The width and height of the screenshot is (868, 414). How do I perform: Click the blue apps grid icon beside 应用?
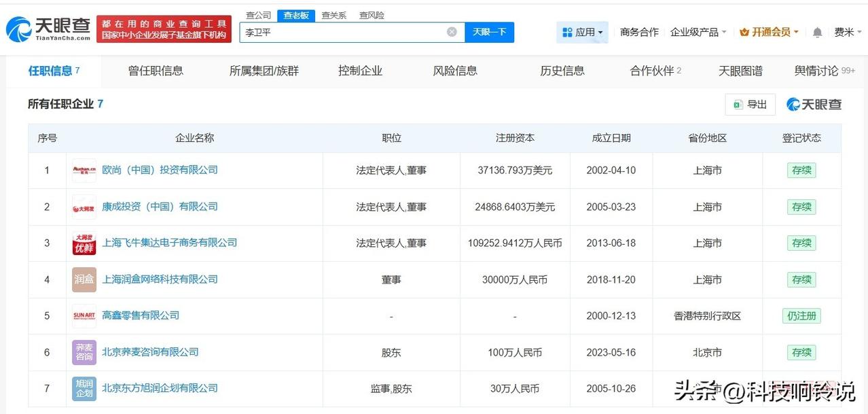point(568,32)
